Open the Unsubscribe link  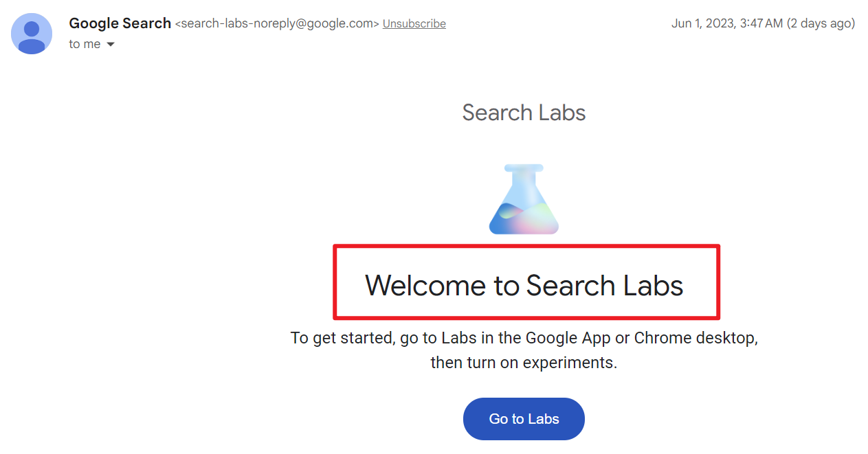(x=414, y=23)
